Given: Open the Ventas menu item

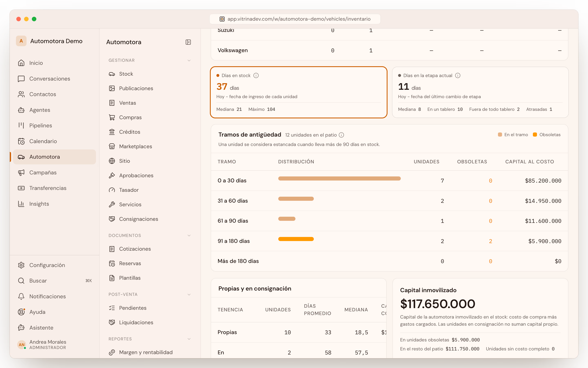Looking at the screenshot, I should coord(150,103).
